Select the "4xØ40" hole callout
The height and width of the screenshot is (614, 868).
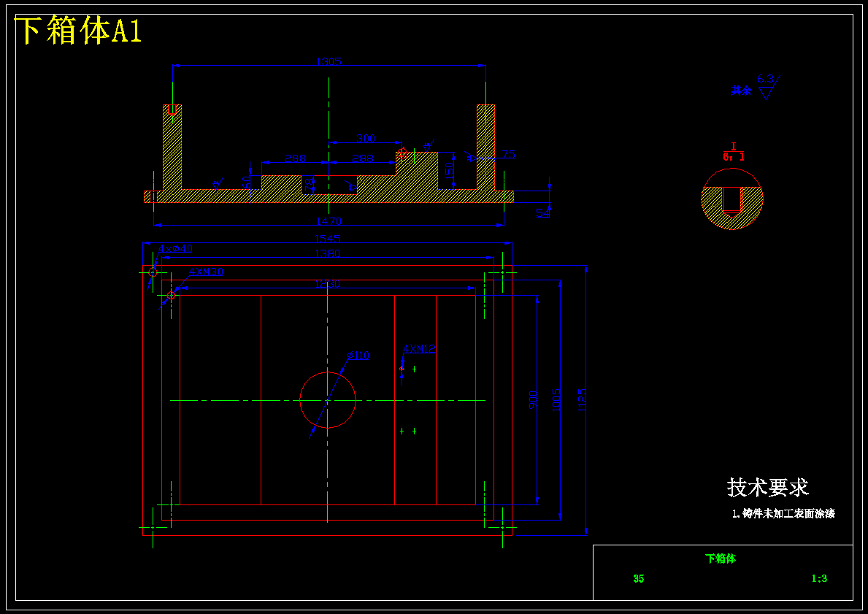click(x=175, y=248)
